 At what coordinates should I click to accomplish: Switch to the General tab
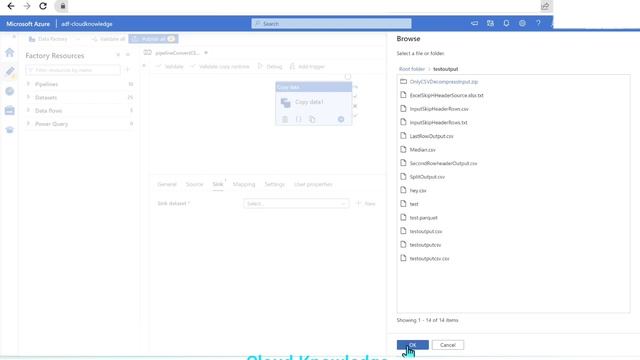click(x=167, y=184)
